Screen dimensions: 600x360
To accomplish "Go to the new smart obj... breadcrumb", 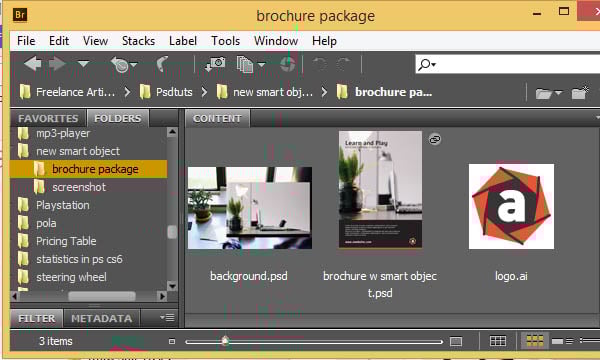I will (265, 92).
